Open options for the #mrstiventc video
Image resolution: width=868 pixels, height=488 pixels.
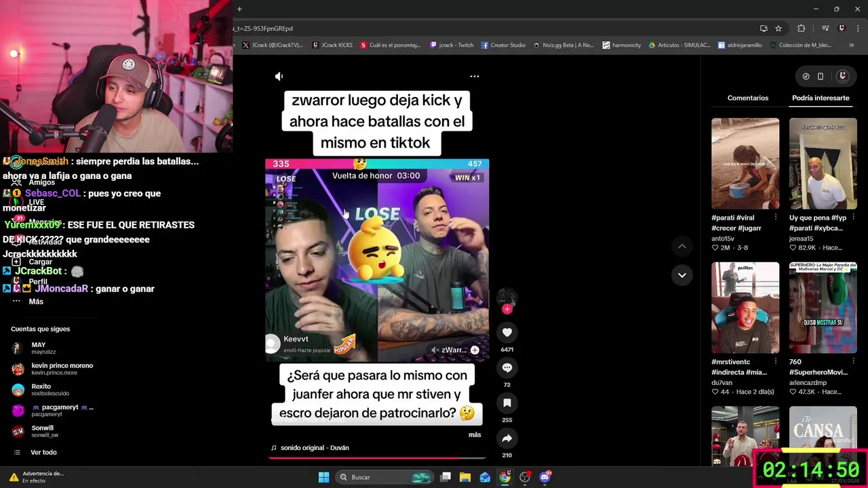point(776,362)
